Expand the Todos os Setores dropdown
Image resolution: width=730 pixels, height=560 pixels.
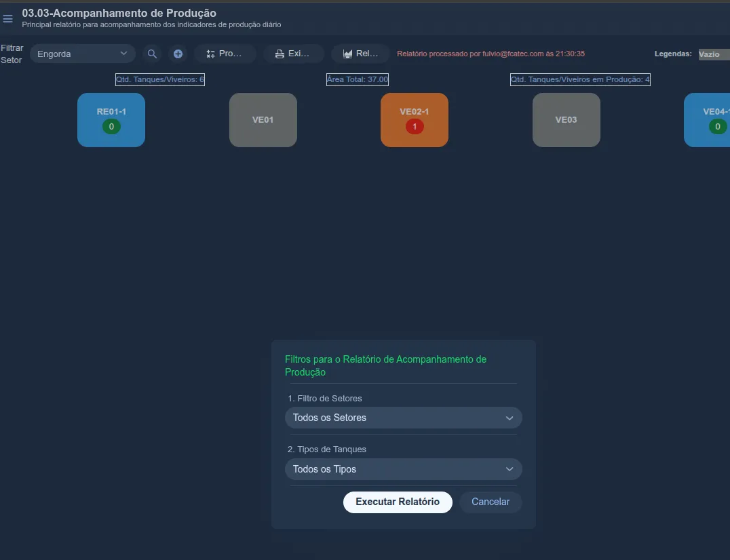click(403, 418)
